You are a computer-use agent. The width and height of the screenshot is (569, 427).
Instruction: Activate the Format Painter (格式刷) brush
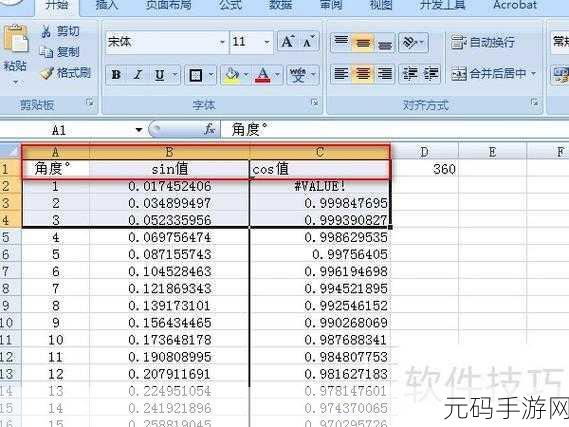point(46,73)
